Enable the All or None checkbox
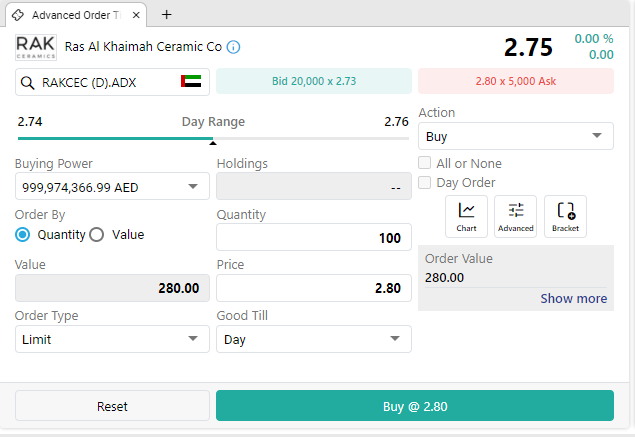Screen dimensions: 635x437 click(424, 163)
